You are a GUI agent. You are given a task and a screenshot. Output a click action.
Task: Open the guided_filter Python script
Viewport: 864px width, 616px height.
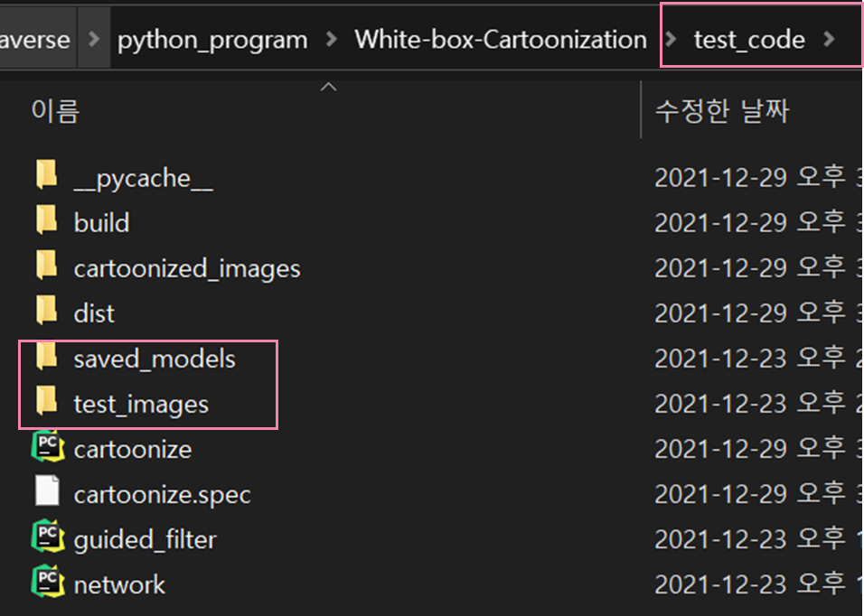(x=145, y=539)
